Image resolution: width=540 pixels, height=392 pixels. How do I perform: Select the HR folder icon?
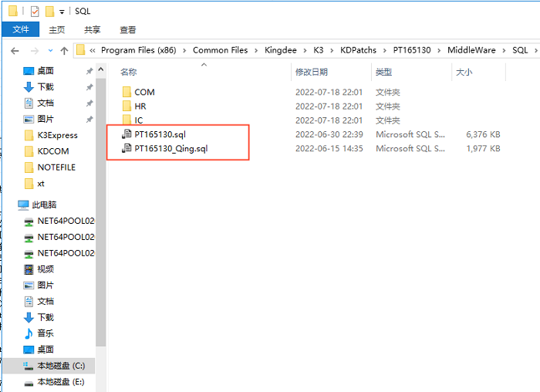[x=127, y=106]
